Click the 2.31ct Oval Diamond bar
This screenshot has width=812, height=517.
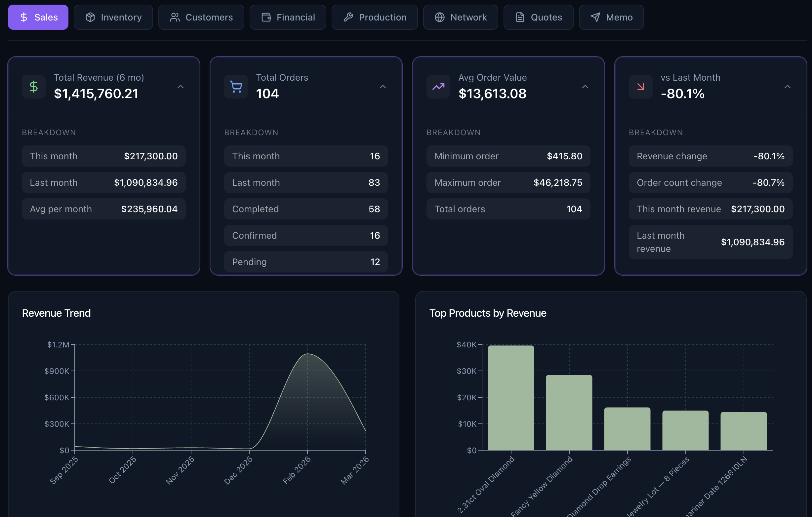511,398
